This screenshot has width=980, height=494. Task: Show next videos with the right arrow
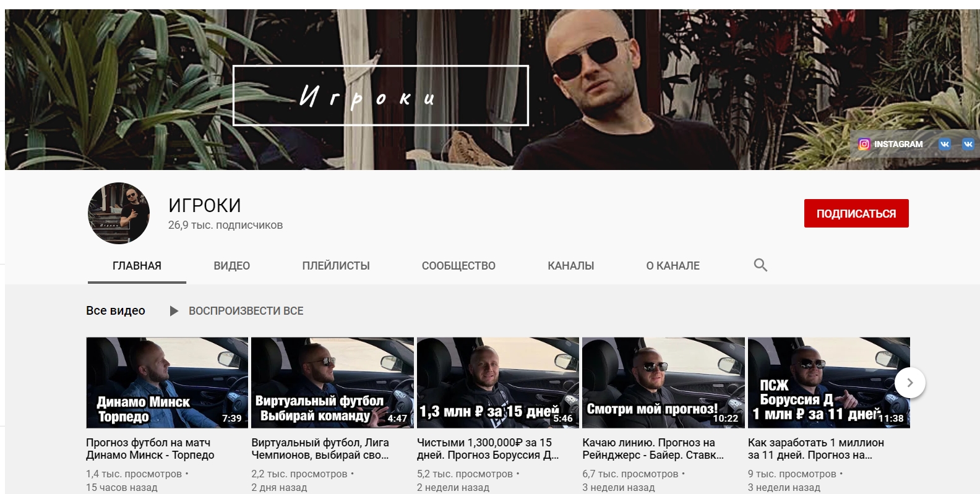909,383
